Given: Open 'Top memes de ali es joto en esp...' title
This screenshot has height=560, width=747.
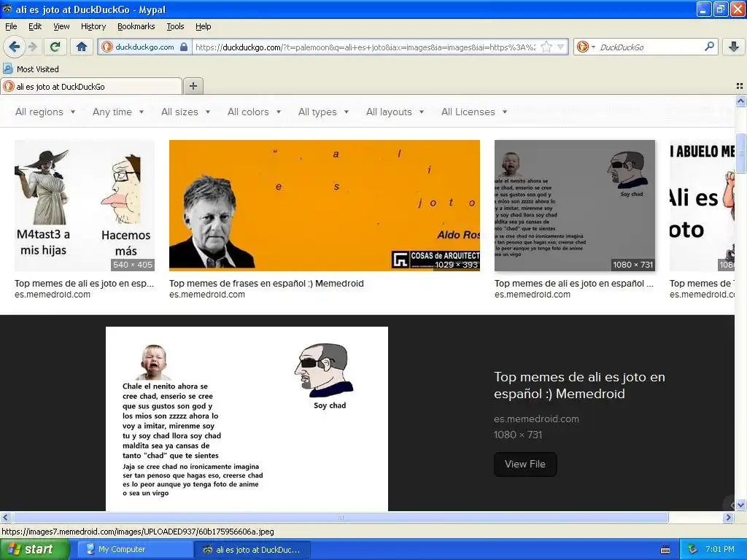Looking at the screenshot, I should [85, 284].
